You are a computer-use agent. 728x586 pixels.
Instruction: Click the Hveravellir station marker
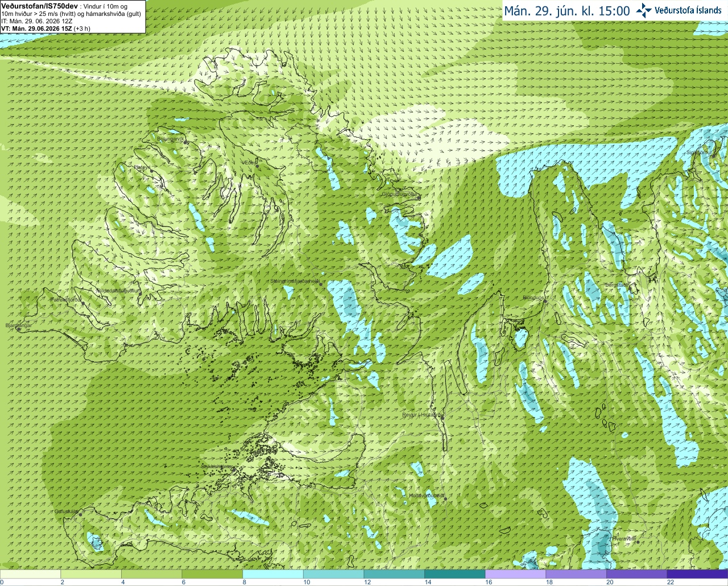coord(638,542)
